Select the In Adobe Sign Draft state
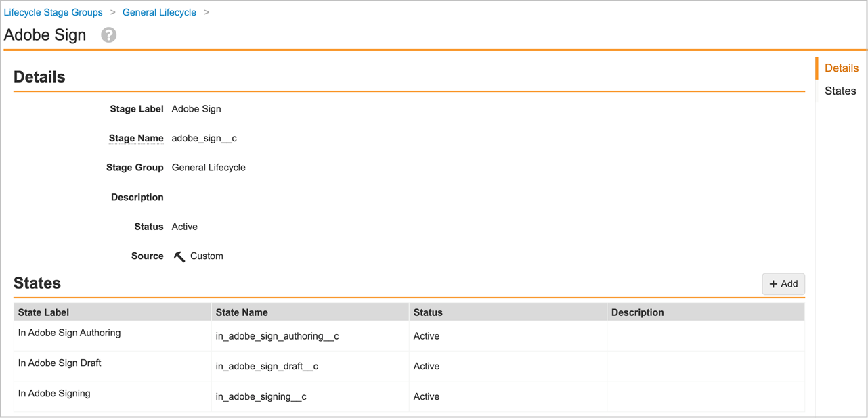 click(59, 363)
